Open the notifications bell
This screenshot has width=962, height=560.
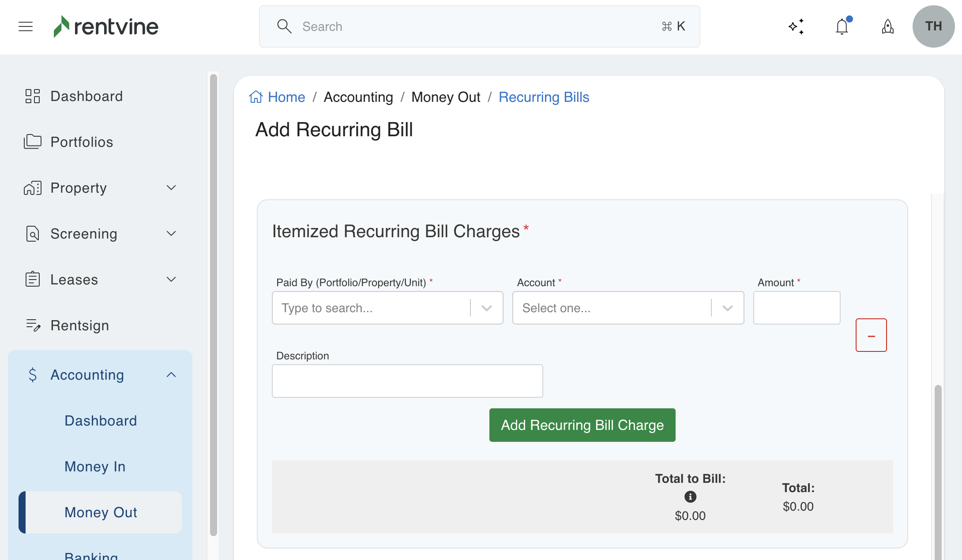tap(842, 26)
